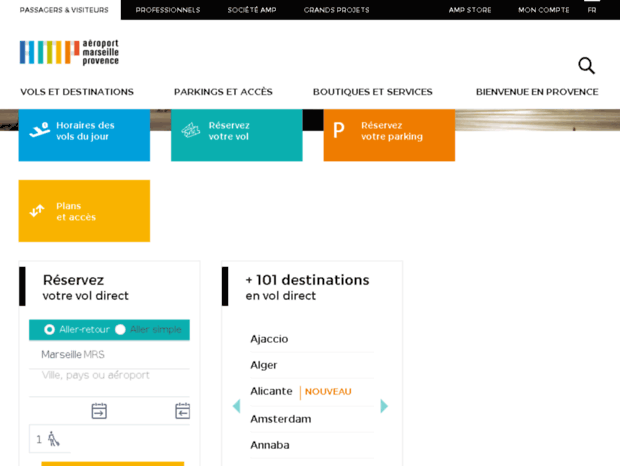Viewport: 620px width, 466px height.
Task: Click the P parking icon
Action: 339,131
